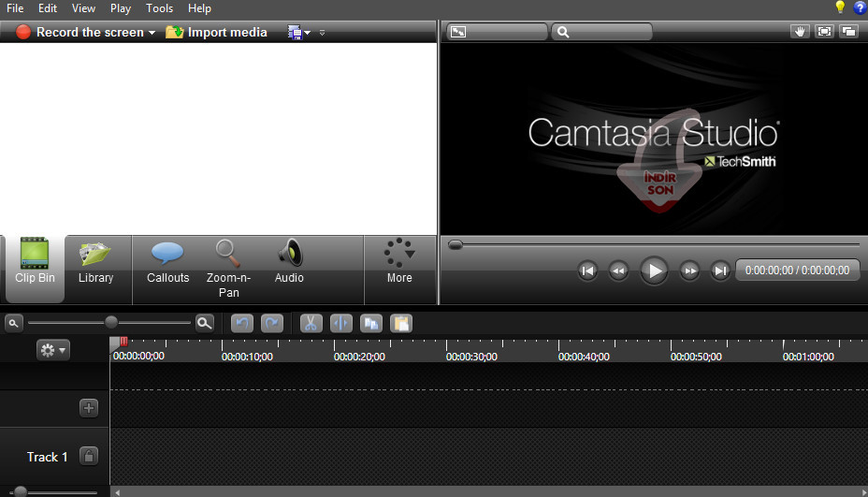
Task: Open the timeline settings gear dropdown
Action: (x=53, y=350)
